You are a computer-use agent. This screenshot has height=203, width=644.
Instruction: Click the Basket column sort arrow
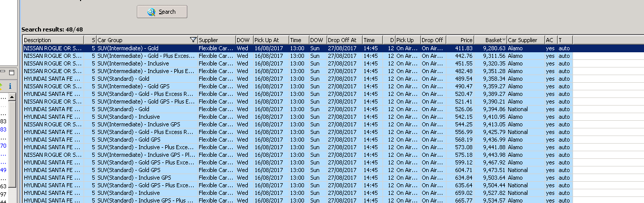coord(504,40)
